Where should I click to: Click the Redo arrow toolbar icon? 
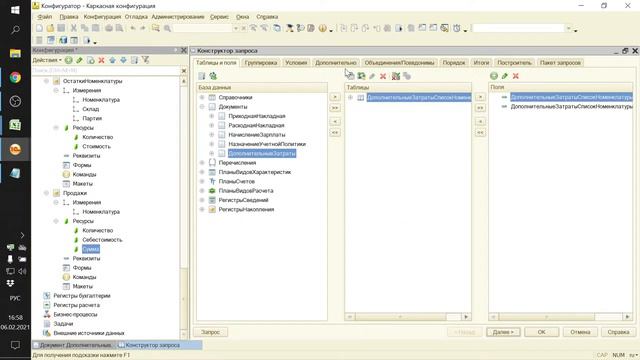143,28
